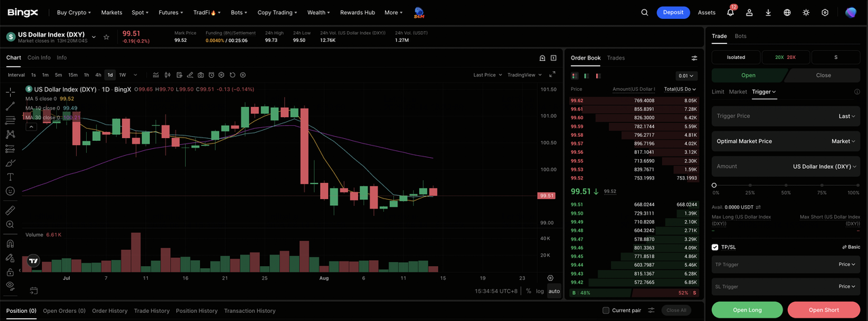Take a chart snapshot with camera icon

point(200,75)
